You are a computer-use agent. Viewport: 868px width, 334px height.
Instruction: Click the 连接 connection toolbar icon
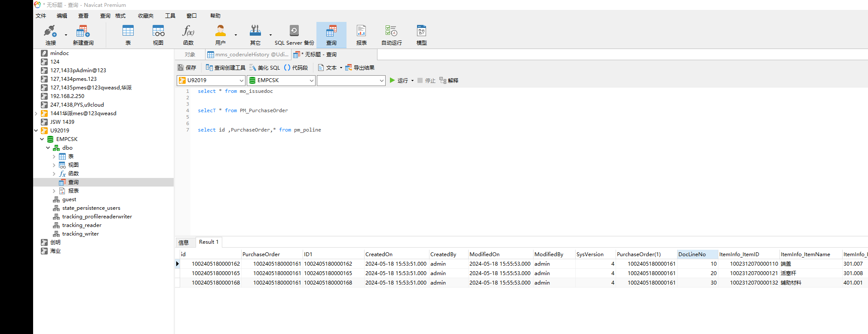pos(50,35)
